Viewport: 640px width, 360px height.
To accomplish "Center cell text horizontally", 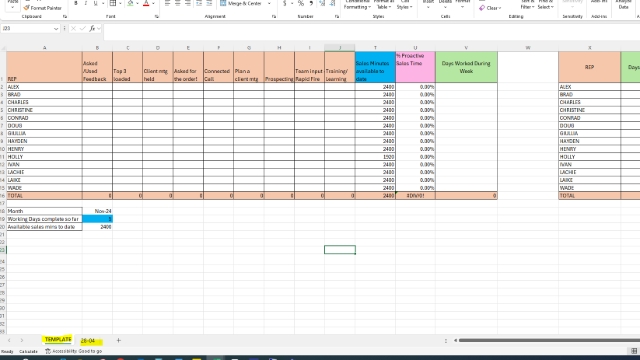I will pyautogui.click(x=178, y=3).
